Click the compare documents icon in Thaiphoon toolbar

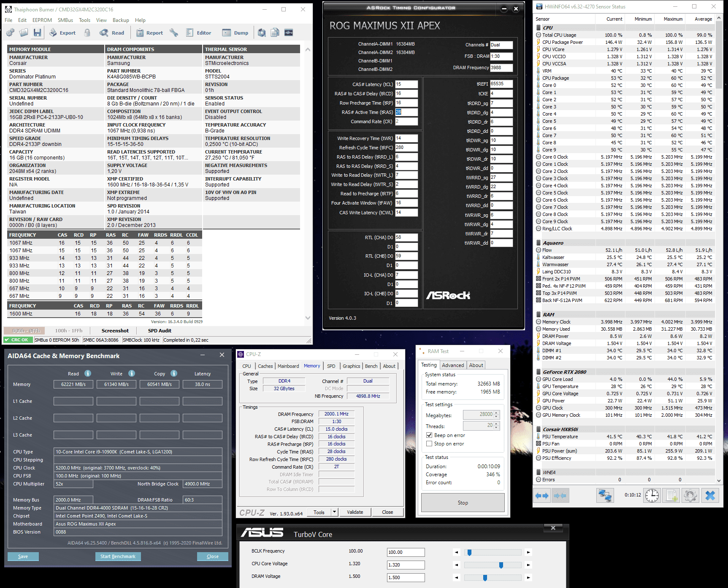click(x=275, y=32)
